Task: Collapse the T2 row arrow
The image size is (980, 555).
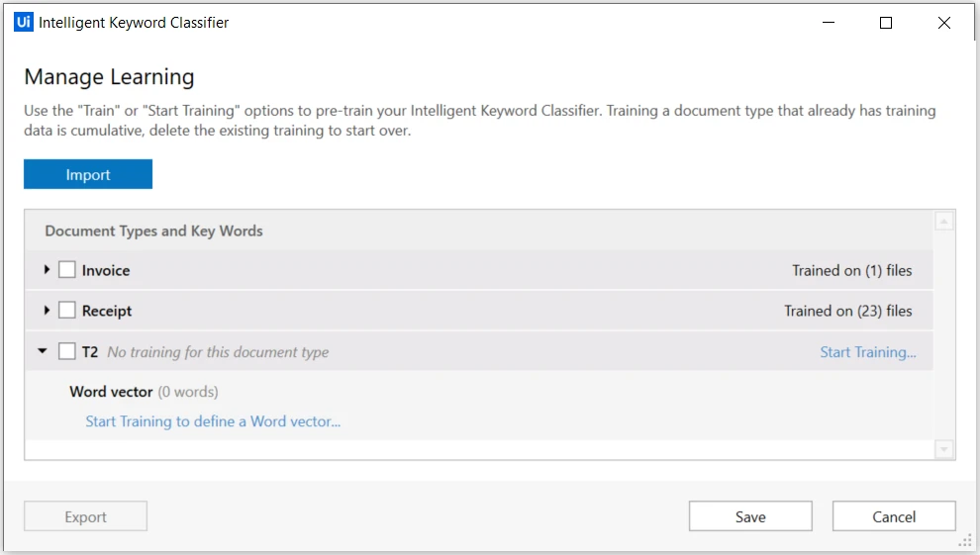Action: pyautogui.click(x=43, y=351)
